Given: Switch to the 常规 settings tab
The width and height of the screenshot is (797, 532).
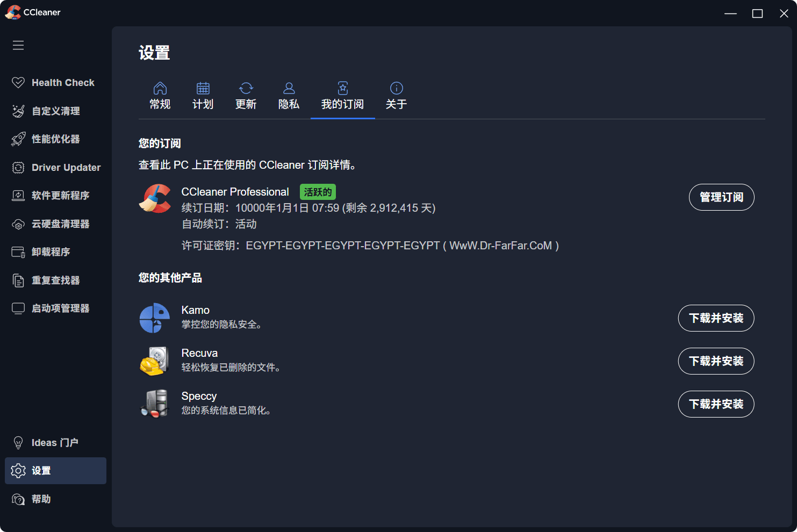Looking at the screenshot, I should (x=160, y=96).
